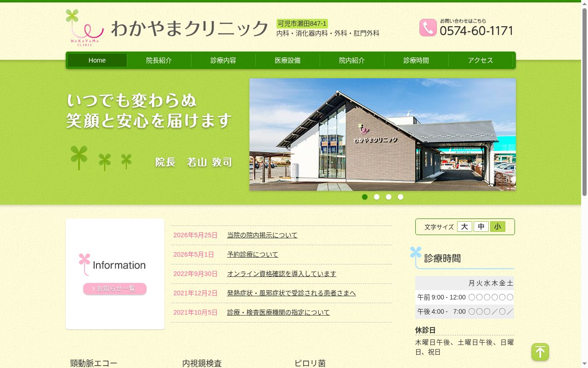Set text size to 中 (medium)
Screen dimensions: 588x368
(x=481, y=227)
